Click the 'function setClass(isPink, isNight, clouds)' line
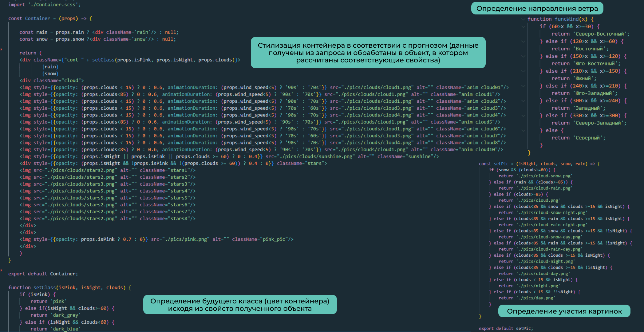Viewport: 644px width, 332px height. [x=70, y=287]
